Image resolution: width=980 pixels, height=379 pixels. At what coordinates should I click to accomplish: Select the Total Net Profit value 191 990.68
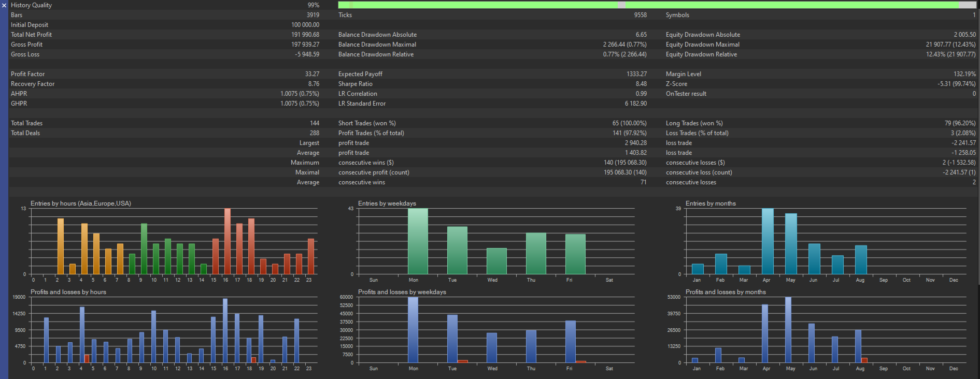coord(305,35)
